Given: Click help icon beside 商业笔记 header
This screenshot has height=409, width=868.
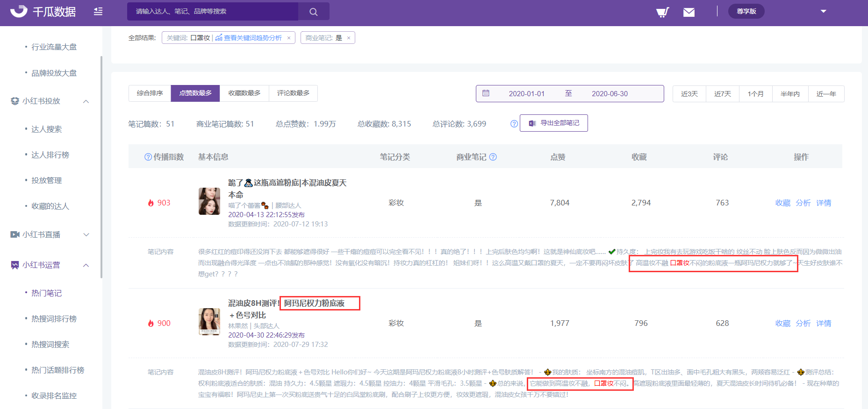Looking at the screenshot, I should (493, 157).
